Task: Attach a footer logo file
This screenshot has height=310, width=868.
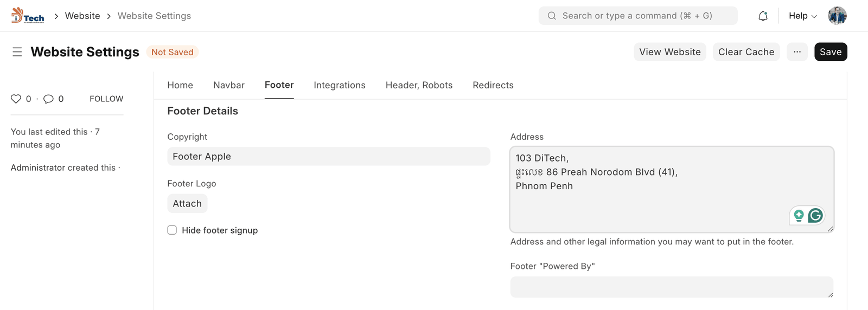Action: [187, 204]
